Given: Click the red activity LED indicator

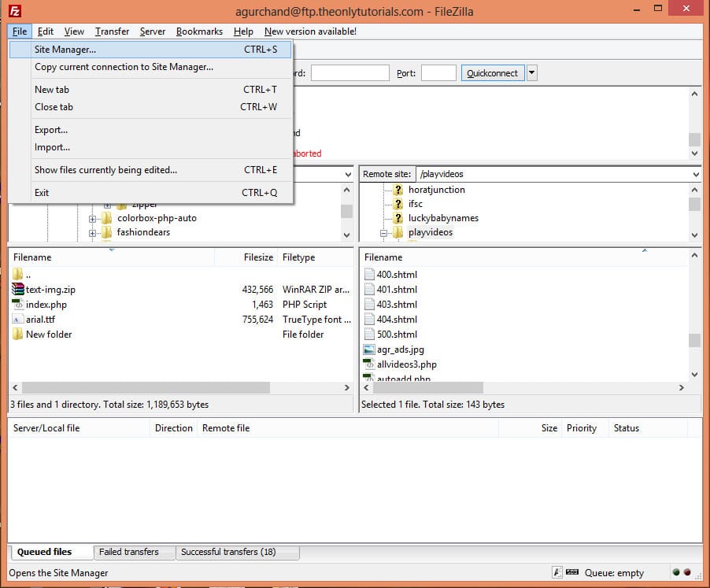Looking at the screenshot, I should coord(687,572).
